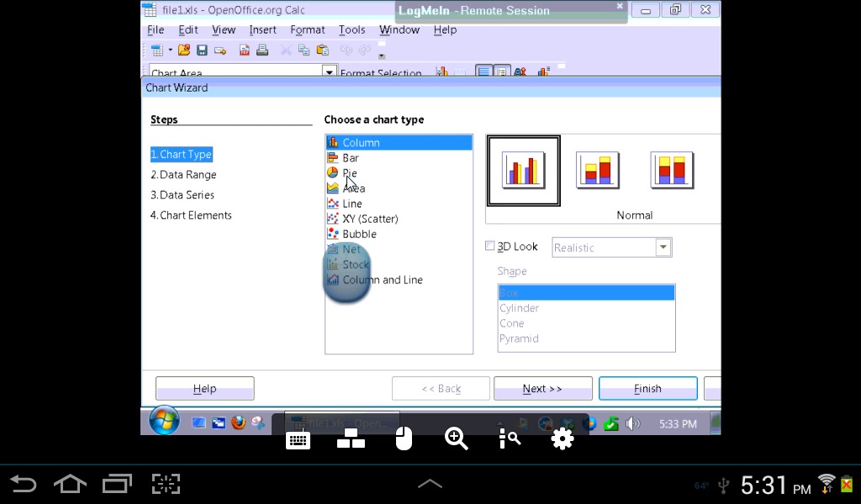861x504 pixels.
Task: Open the LogMeIn on-screen keyboard icon
Action: [298, 440]
